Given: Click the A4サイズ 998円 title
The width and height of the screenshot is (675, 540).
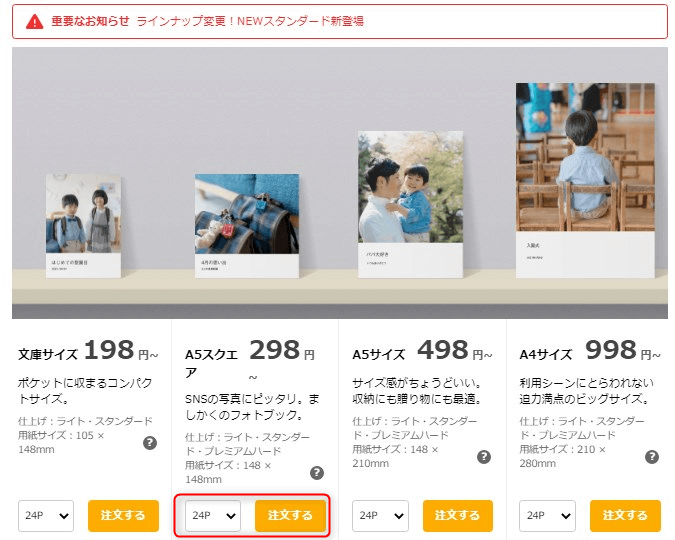Looking at the screenshot, I should coord(590,351).
